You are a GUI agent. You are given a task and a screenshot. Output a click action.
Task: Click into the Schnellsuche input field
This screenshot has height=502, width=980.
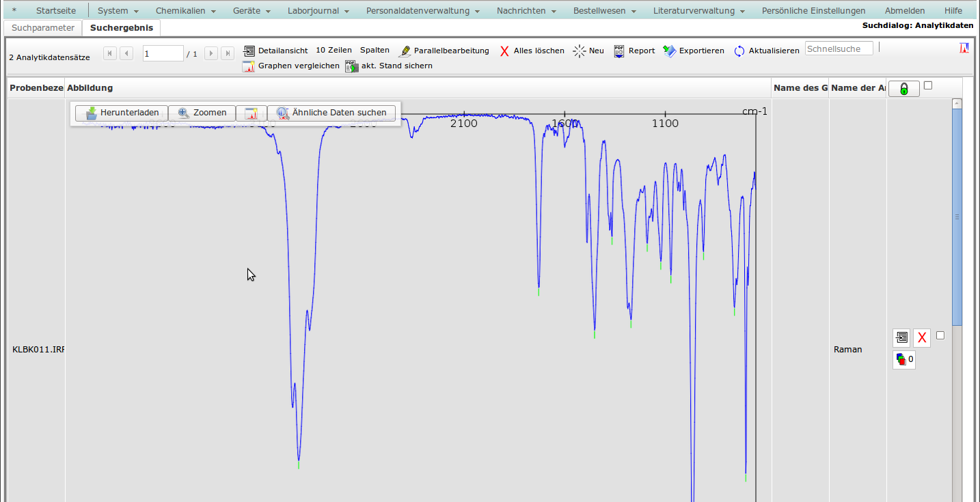[x=839, y=48]
